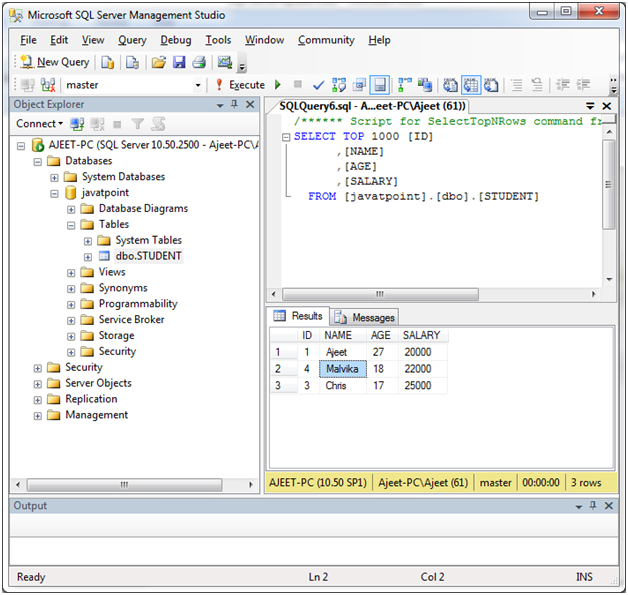628x595 pixels.
Task: Click the Increase Indent icon
Action: pos(583,85)
